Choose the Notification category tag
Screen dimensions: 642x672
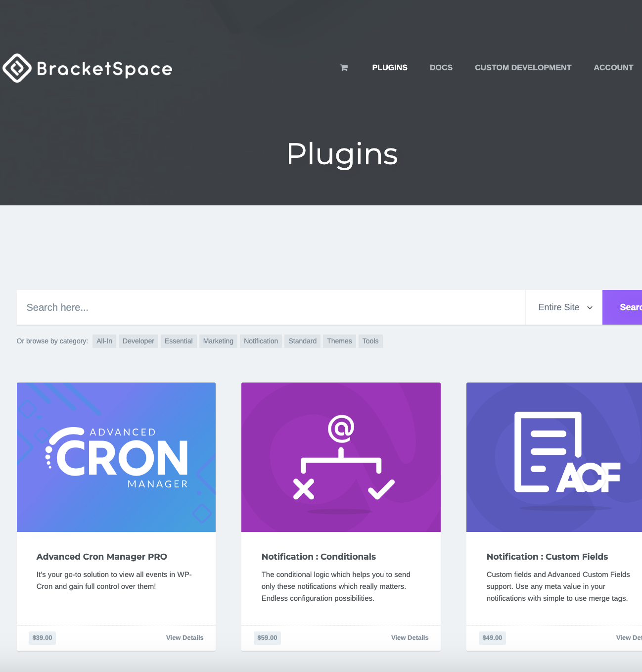coord(261,341)
